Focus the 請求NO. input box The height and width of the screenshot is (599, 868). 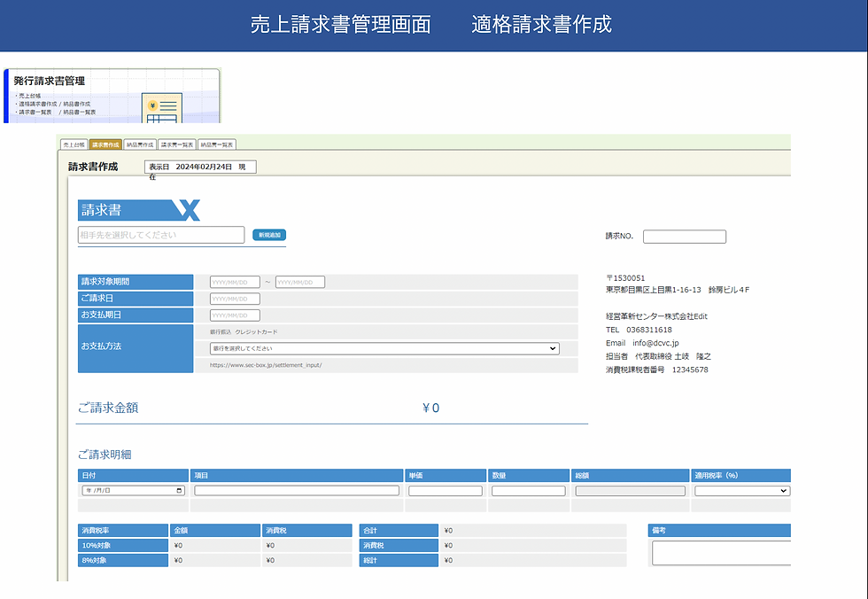tap(684, 237)
